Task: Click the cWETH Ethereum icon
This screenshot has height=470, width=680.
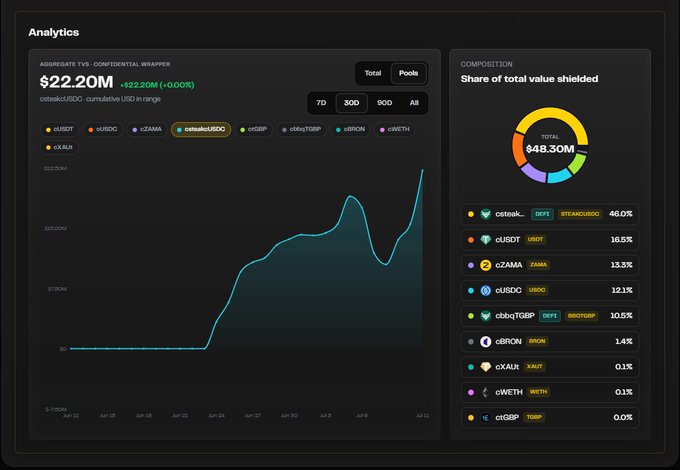Action: click(x=486, y=392)
